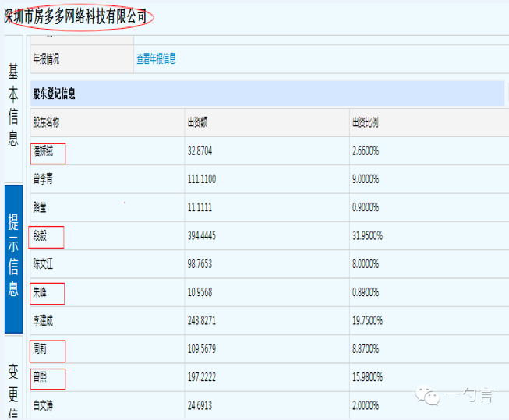Click the ratio 8.0000%
This screenshot has height=420, width=509.
(366, 264)
